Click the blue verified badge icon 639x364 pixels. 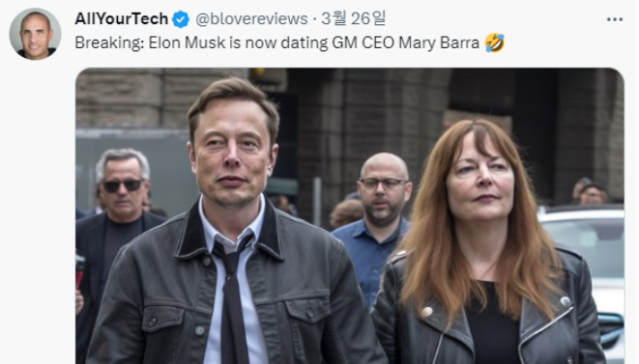(x=181, y=19)
